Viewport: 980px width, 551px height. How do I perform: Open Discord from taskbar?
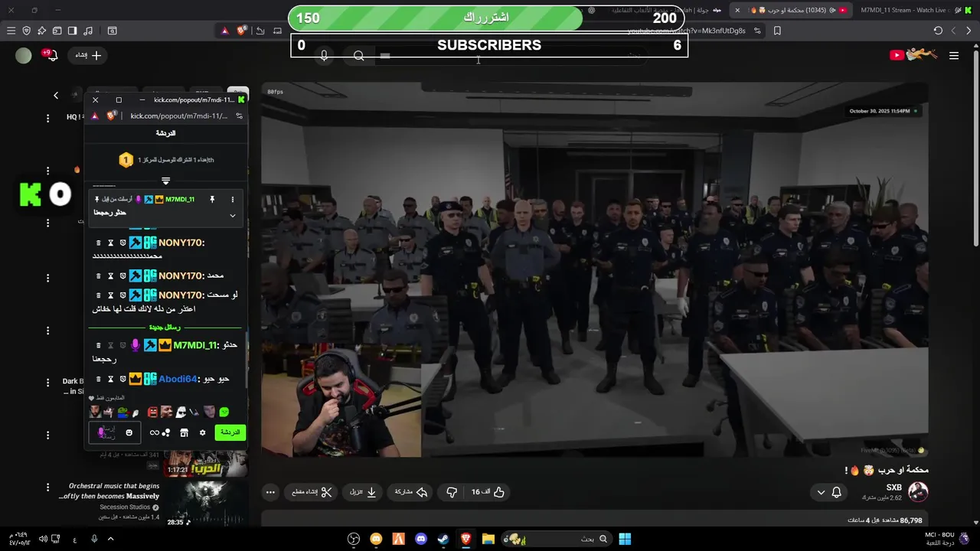[x=420, y=539]
